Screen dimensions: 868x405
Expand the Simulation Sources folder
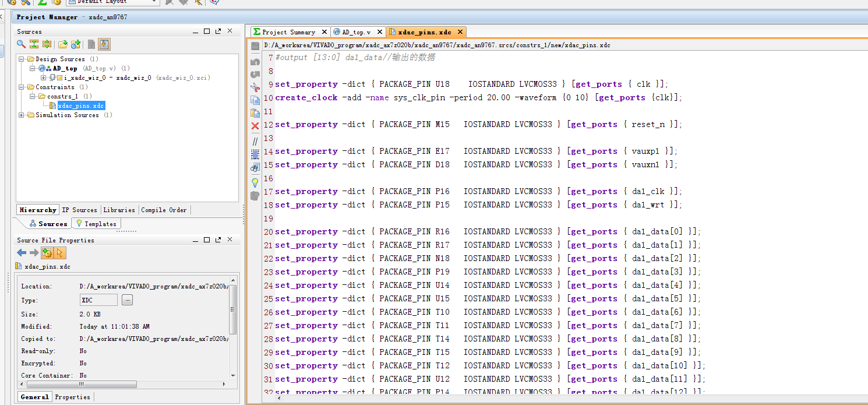pyautogui.click(x=22, y=115)
